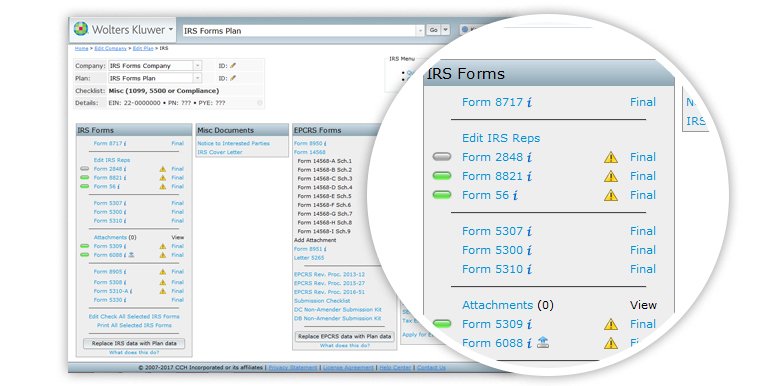Click the Wolters Kluwer globe logo
Screen dimensions: 768x386
pos(81,29)
